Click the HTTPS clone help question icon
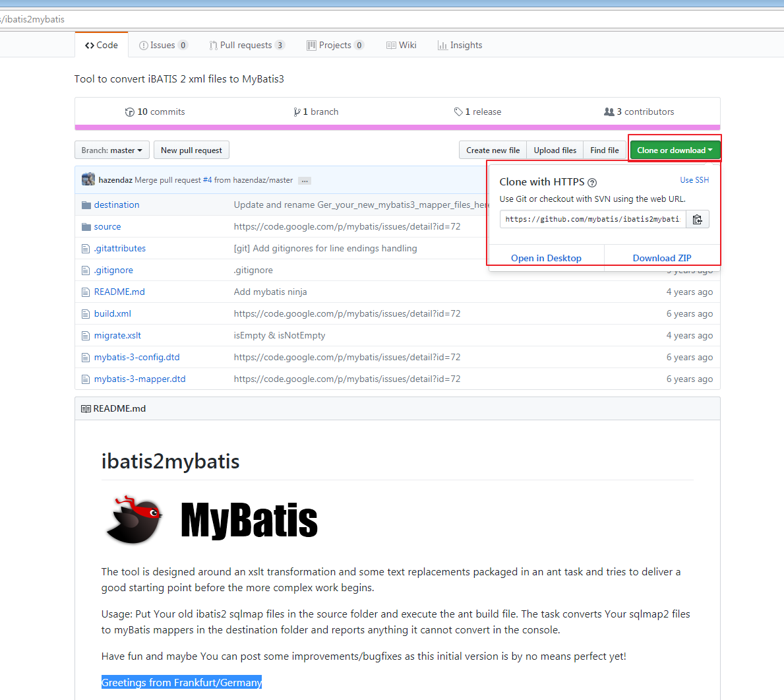This screenshot has width=784, height=700. (592, 183)
